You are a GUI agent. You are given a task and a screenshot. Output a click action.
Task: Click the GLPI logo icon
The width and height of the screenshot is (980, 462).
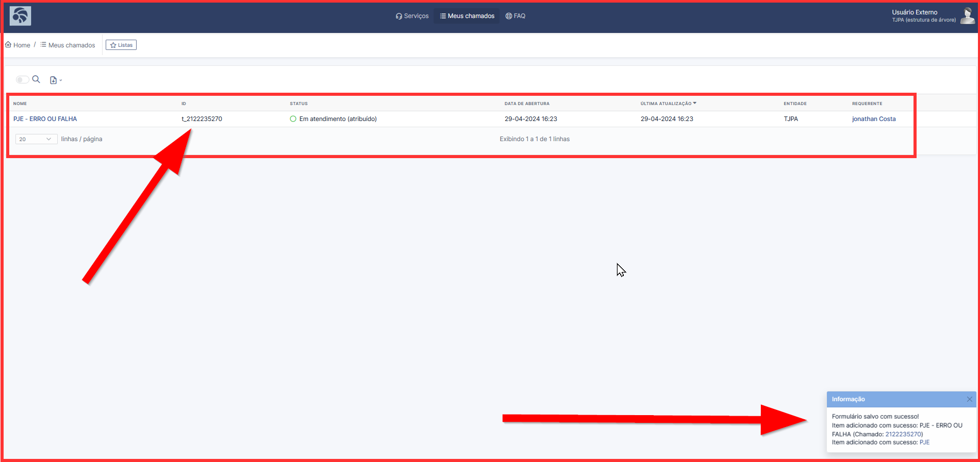tap(21, 16)
